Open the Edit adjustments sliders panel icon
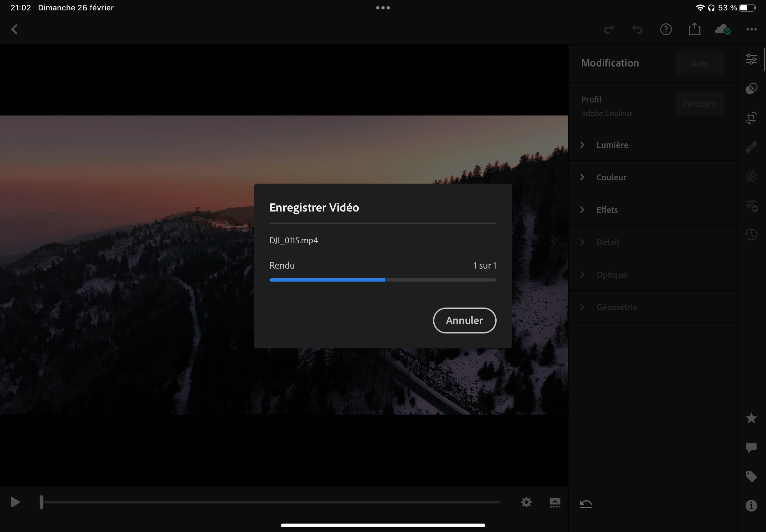Image resolution: width=766 pixels, height=532 pixels. tap(751, 59)
